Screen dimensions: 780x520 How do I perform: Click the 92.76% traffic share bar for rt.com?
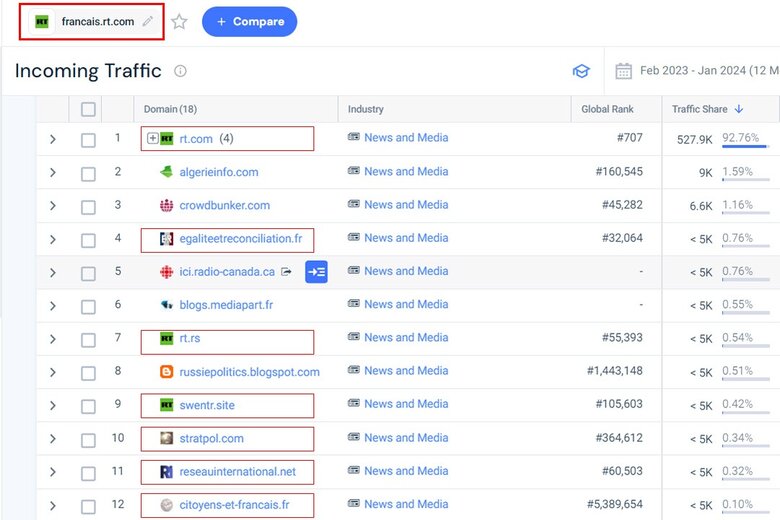pos(746,146)
